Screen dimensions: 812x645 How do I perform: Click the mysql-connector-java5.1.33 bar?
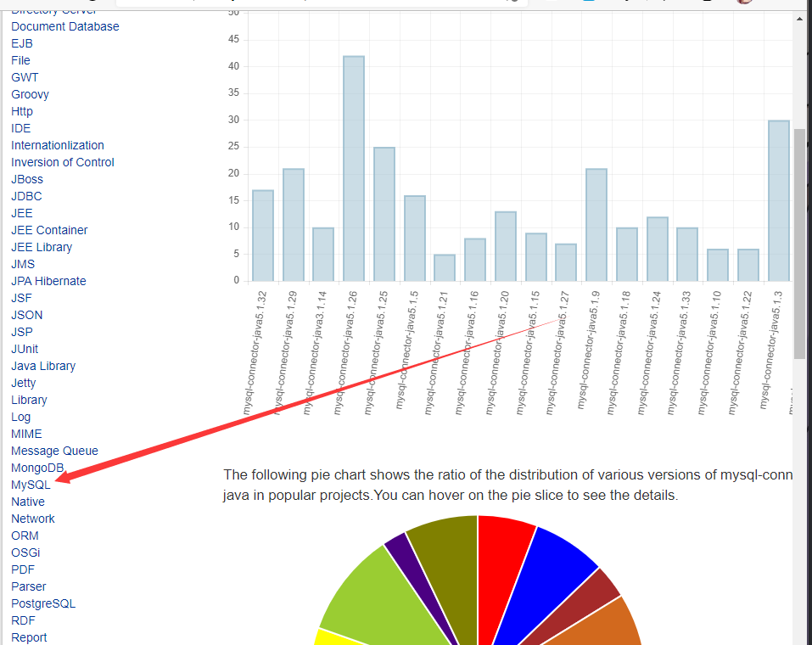click(687, 255)
